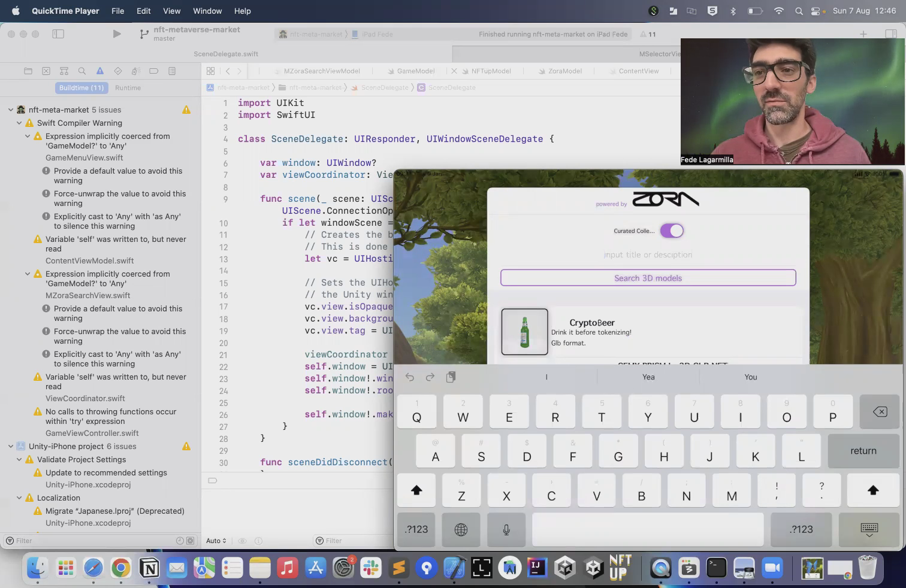906x588 pixels.
Task: Open Notion from the Dock
Action: pyautogui.click(x=149, y=568)
